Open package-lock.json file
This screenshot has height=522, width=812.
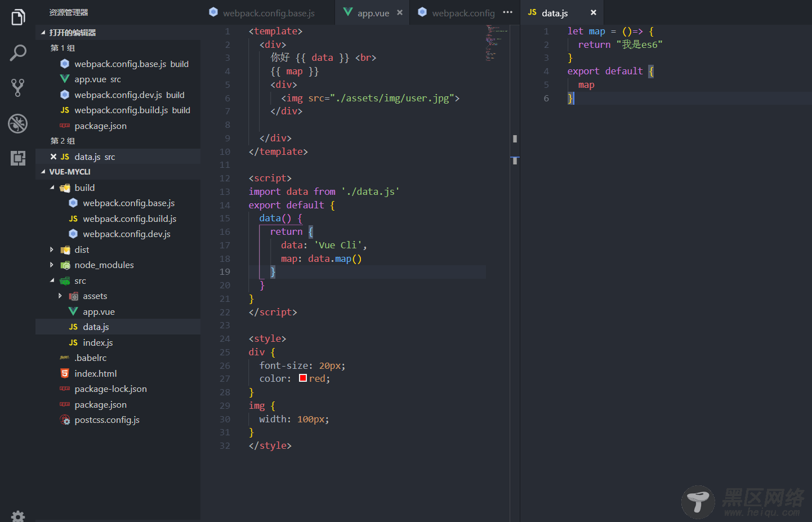point(118,389)
